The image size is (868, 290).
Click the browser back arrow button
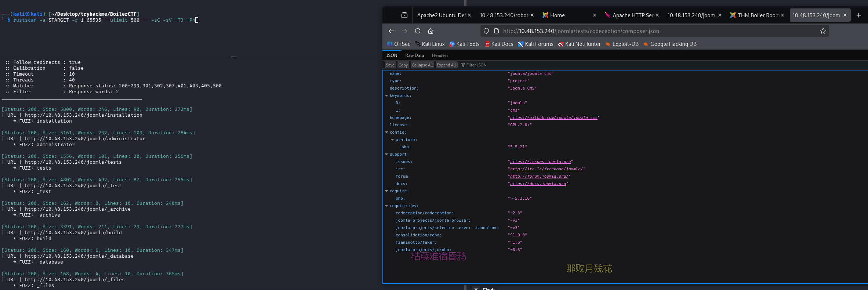(391, 31)
